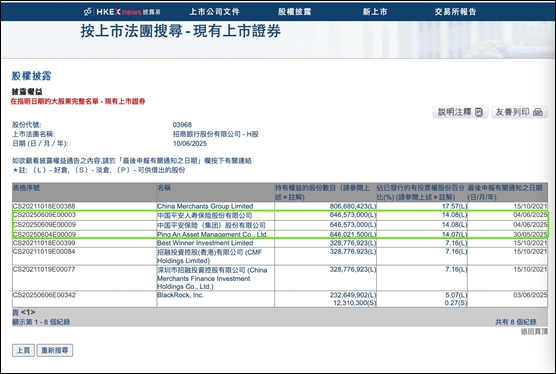Click the HKEX news logo

pyautogui.click(x=122, y=12)
